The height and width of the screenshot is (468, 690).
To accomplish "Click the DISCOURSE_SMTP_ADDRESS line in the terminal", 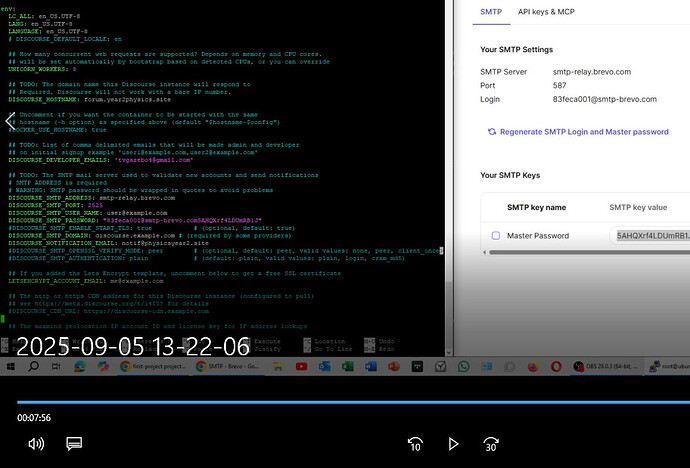I will 92,198.
